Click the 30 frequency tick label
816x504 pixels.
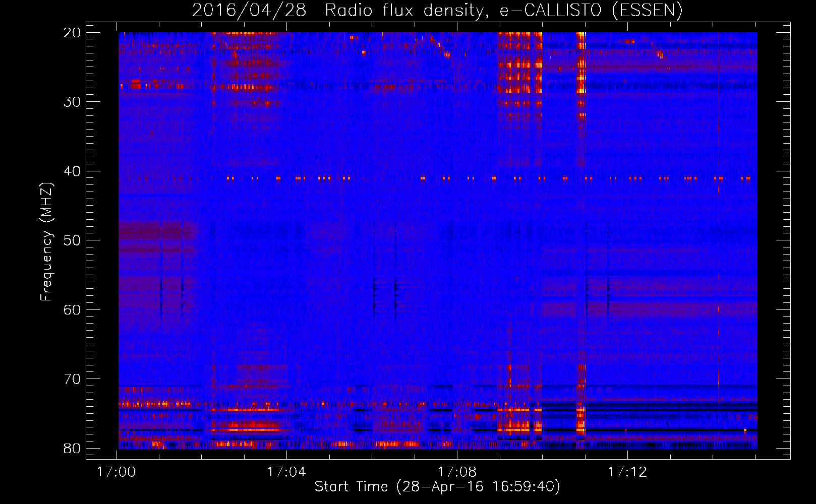coord(73,102)
